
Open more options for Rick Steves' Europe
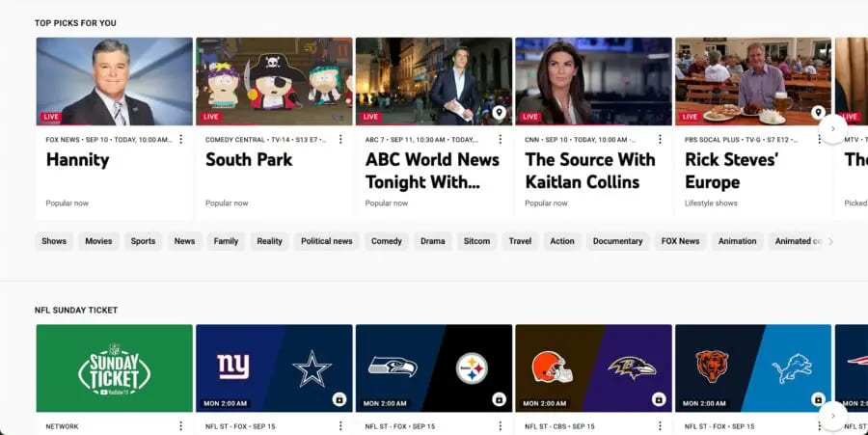pyautogui.click(x=820, y=140)
